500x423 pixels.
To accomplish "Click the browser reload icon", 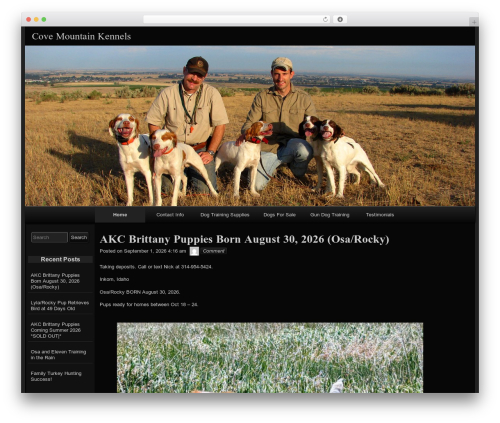I will pyautogui.click(x=325, y=19).
